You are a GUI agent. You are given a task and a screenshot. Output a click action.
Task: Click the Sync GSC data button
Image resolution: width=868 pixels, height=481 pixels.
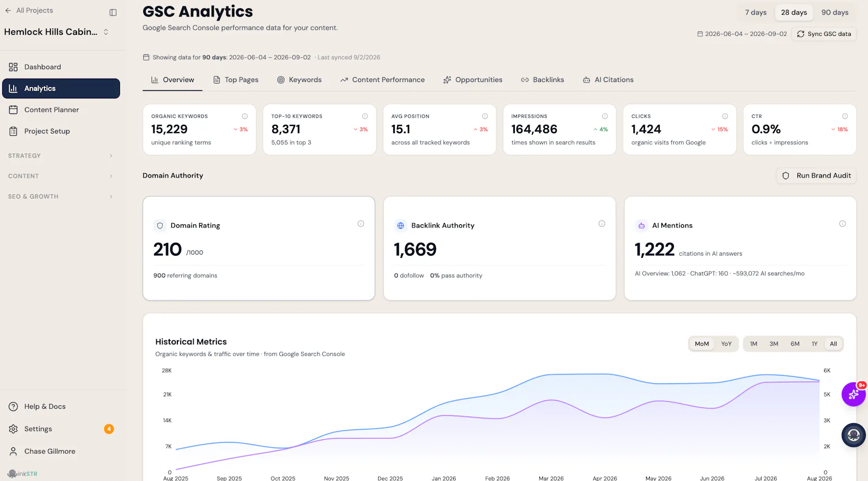(824, 34)
